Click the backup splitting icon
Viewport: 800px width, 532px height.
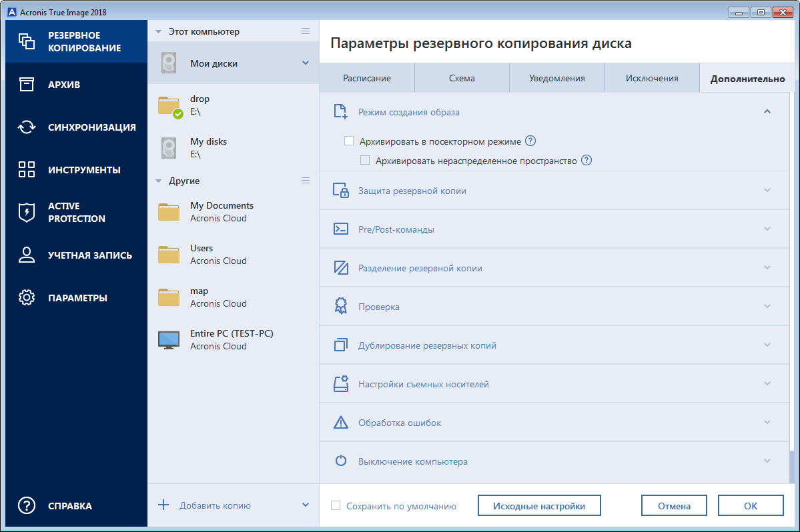click(340, 267)
